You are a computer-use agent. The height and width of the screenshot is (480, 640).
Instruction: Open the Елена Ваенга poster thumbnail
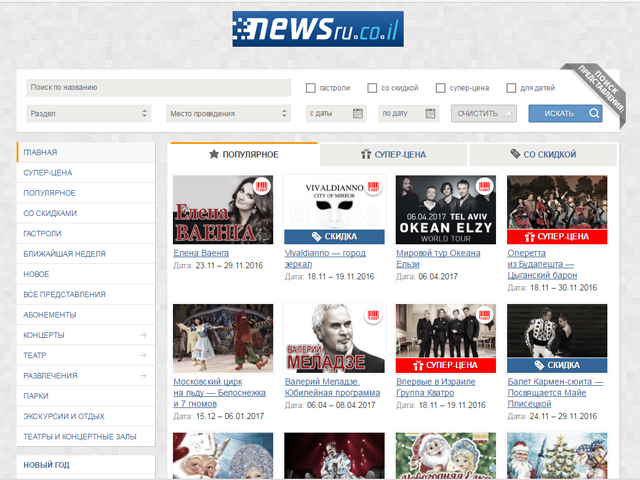pyautogui.click(x=223, y=210)
